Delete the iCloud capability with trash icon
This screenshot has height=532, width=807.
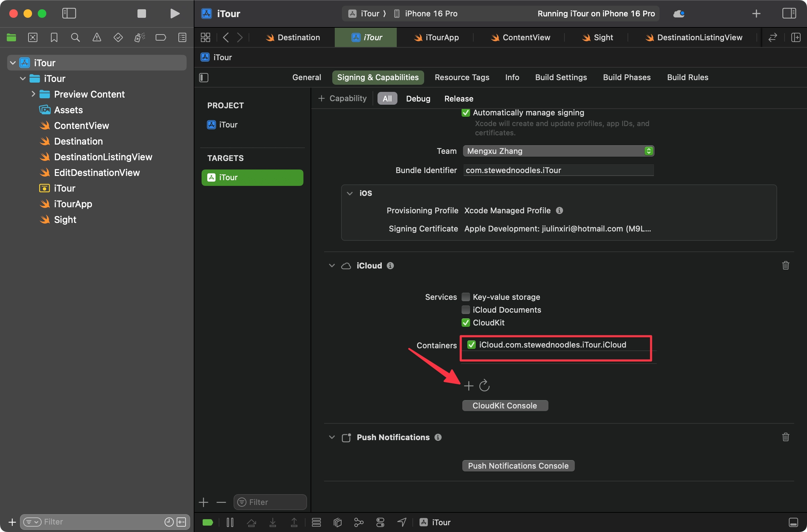click(786, 265)
